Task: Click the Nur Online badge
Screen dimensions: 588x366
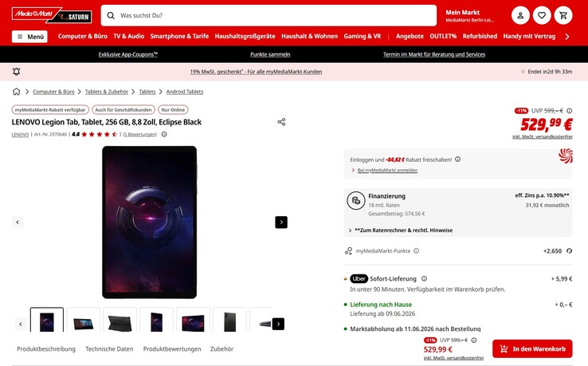Action: [173, 109]
